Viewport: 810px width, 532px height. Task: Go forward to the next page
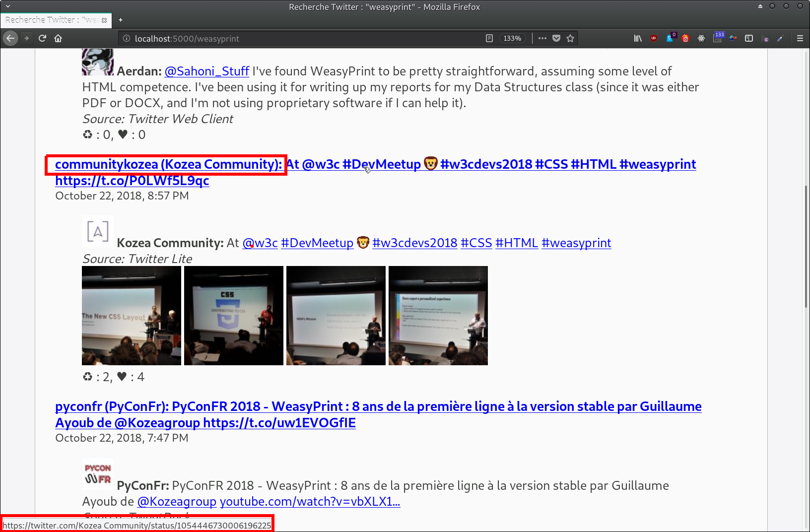(27, 38)
